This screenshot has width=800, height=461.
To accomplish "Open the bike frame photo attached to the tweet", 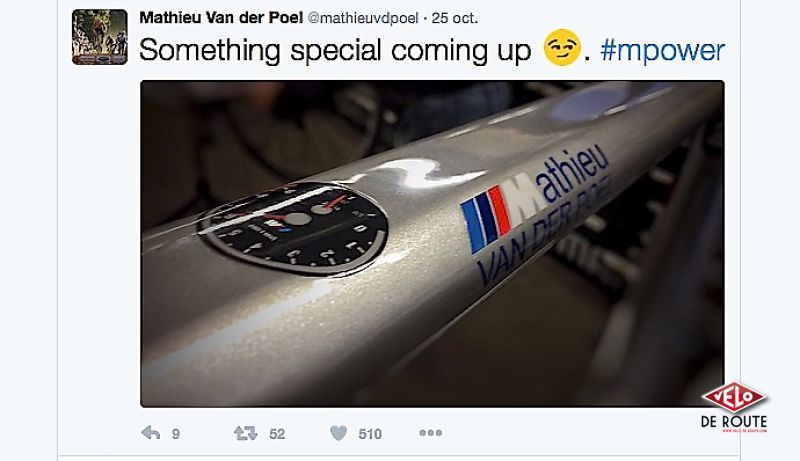I will (432, 243).
